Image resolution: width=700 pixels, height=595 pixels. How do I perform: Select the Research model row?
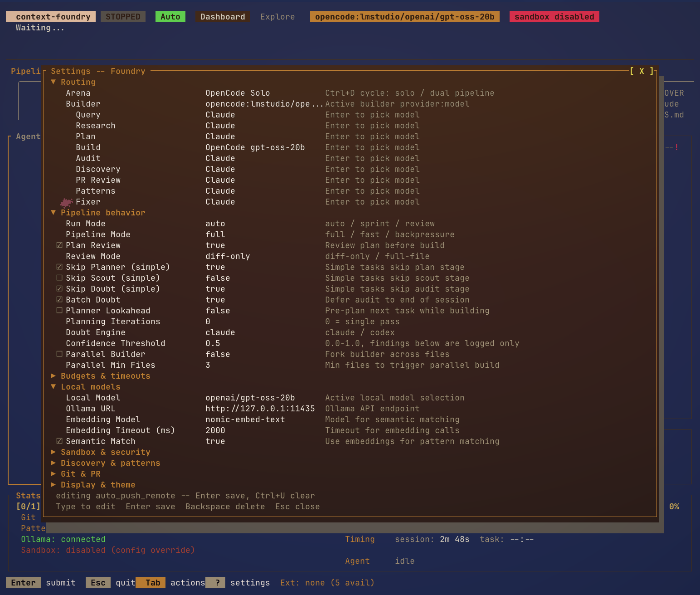point(349,126)
